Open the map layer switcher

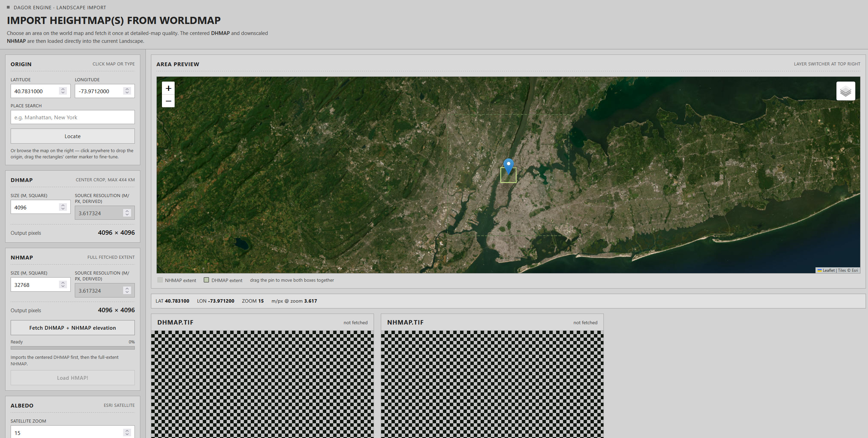[x=846, y=91]
